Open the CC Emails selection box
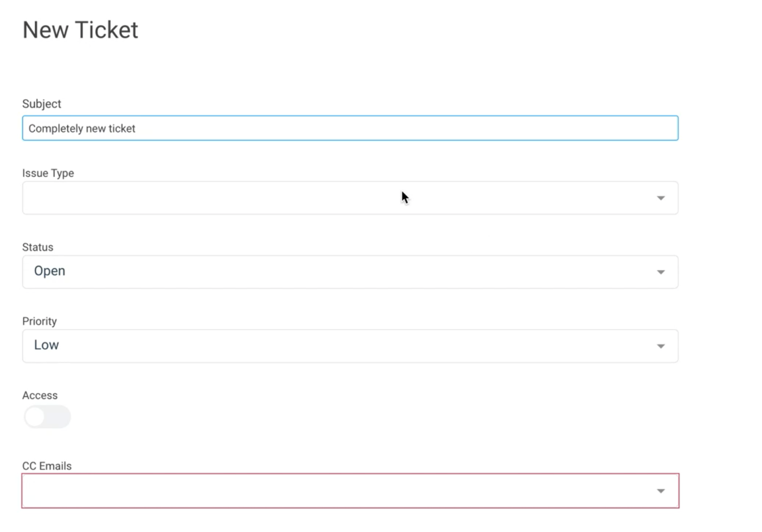 [x=321, y=491]
